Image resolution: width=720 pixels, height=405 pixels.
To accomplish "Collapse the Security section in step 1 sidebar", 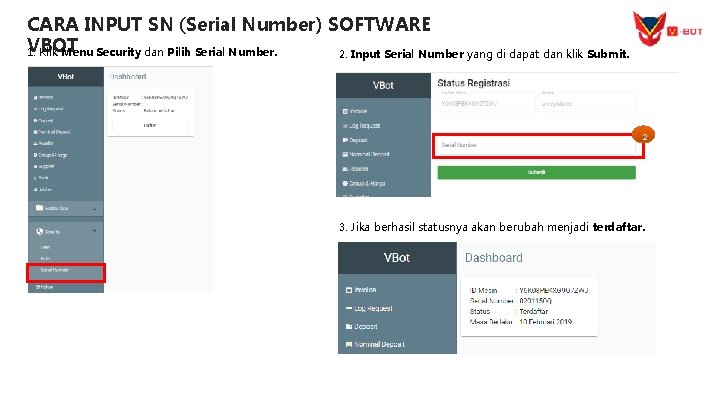I will tap(94, 231).
